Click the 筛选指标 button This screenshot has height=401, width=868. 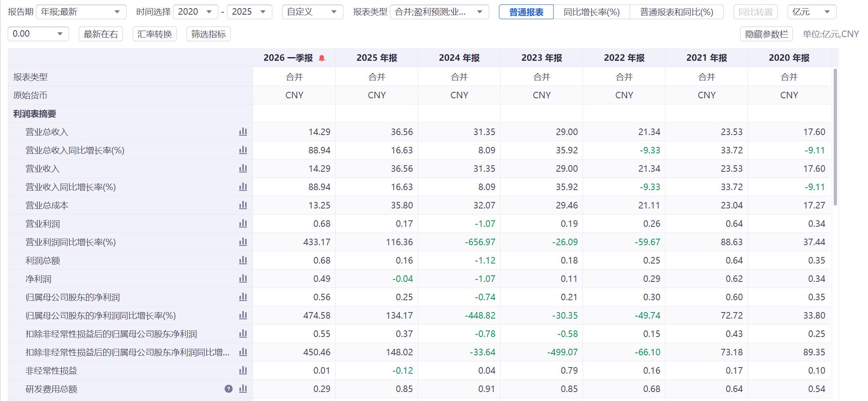[x=209, y=34]
